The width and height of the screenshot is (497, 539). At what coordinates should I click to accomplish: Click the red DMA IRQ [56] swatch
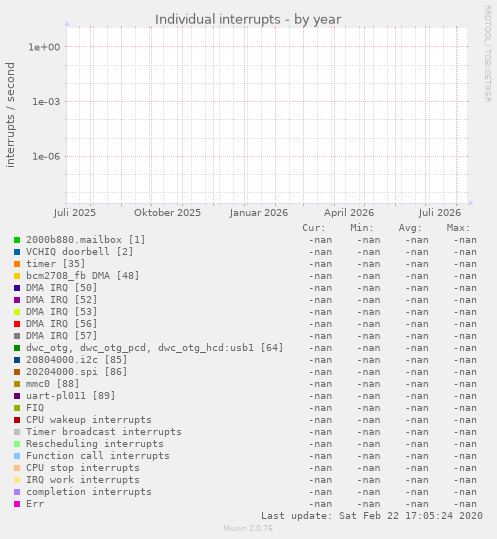click(x=17, y=324)
